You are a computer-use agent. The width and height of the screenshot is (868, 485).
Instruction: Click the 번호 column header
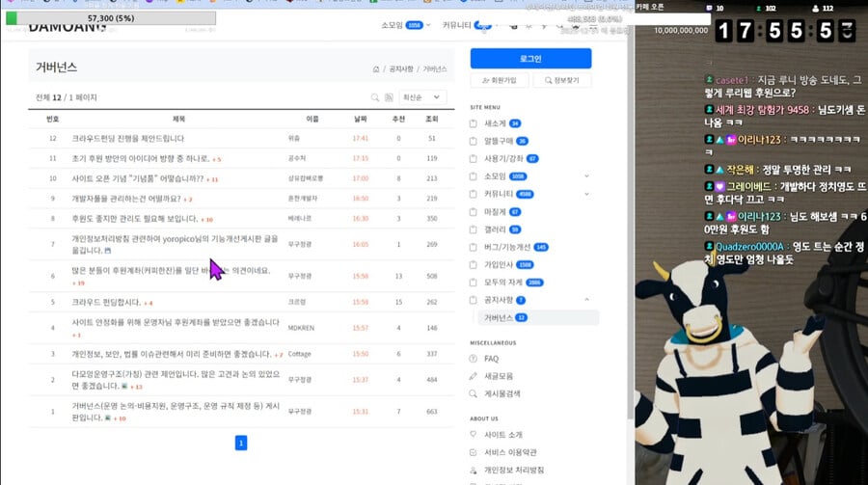tap(53, 119)
